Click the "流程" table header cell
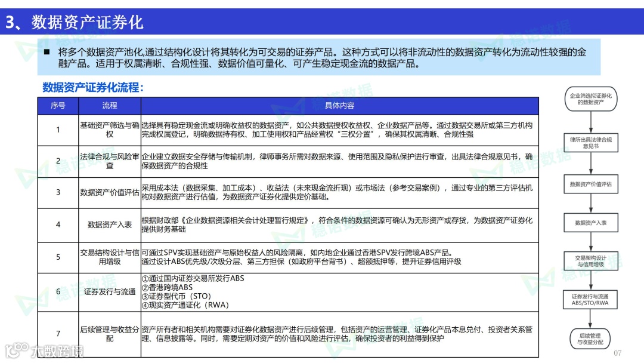The height and width of the screenshot is (363, 644). pyautogui.click(x=110, y=106)
